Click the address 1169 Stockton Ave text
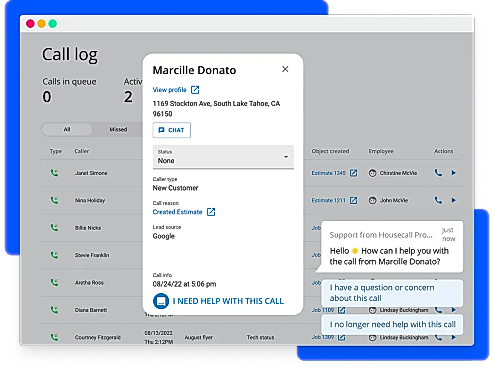The image size is (494, 368). coord(216,108)
